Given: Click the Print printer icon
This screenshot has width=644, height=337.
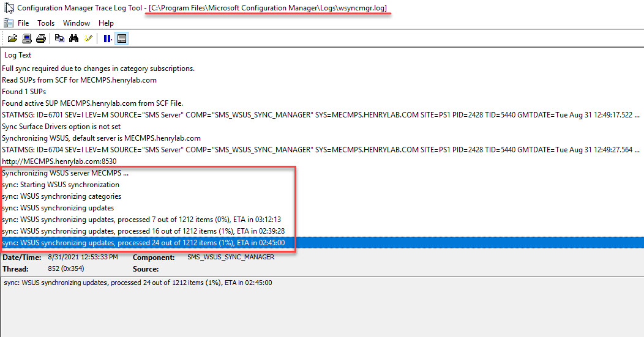Looking at the screenshot, I should pyautogui.click(x=40, y=39).
